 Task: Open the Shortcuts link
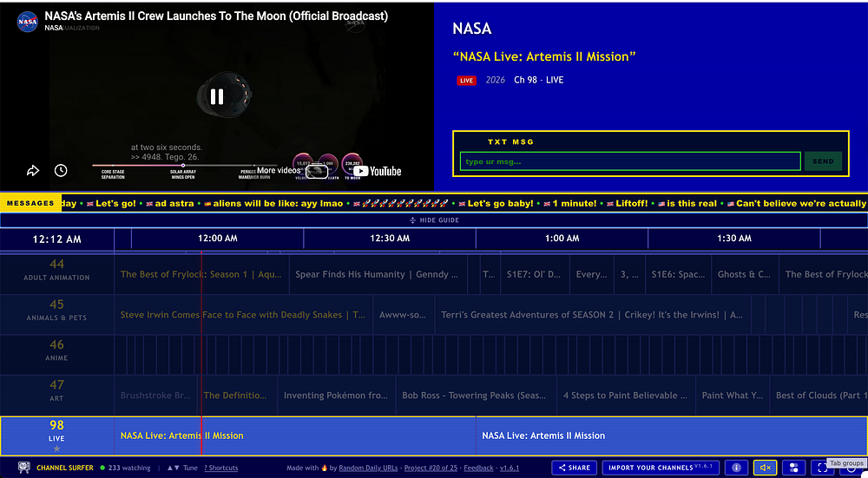(x=220, y=468)
